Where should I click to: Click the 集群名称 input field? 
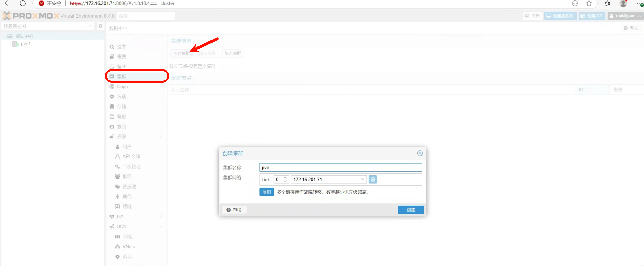coord(340,167)
